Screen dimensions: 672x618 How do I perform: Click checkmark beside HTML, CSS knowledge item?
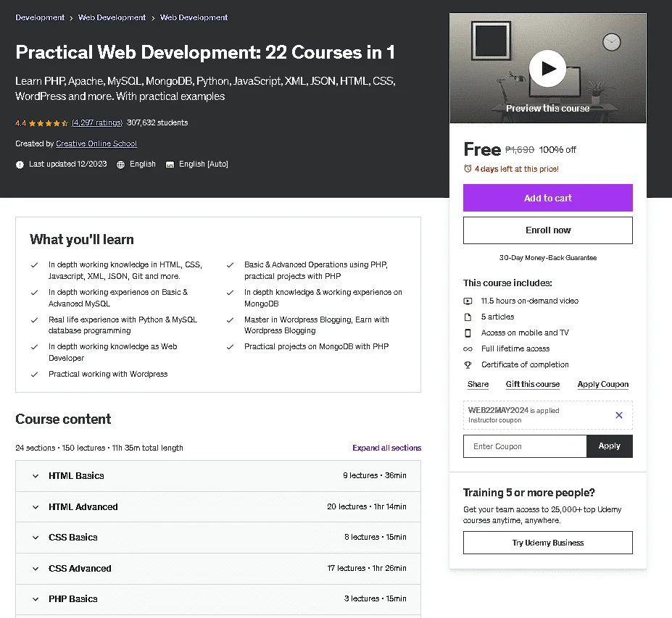click(x=34, y=265)
